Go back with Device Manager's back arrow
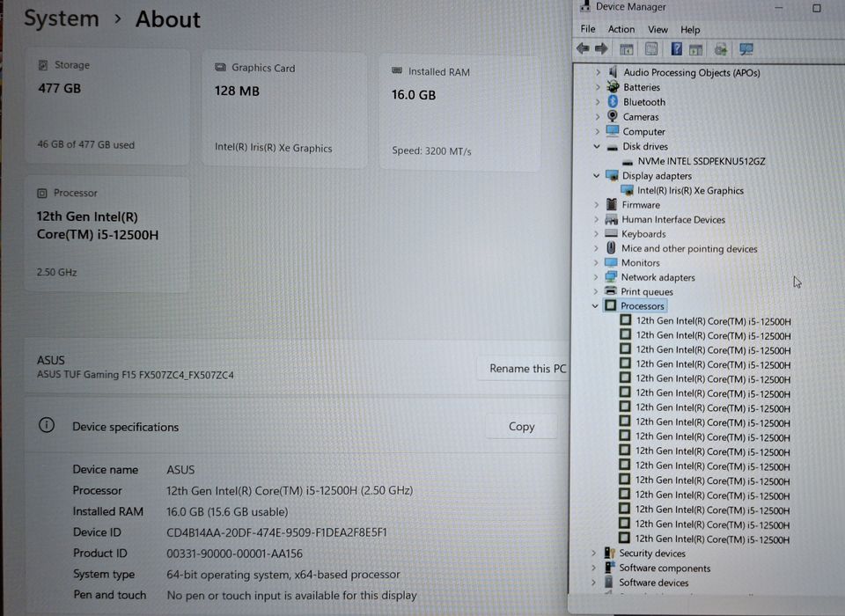The width and height of the screenshot is (845, 616). 583,49
